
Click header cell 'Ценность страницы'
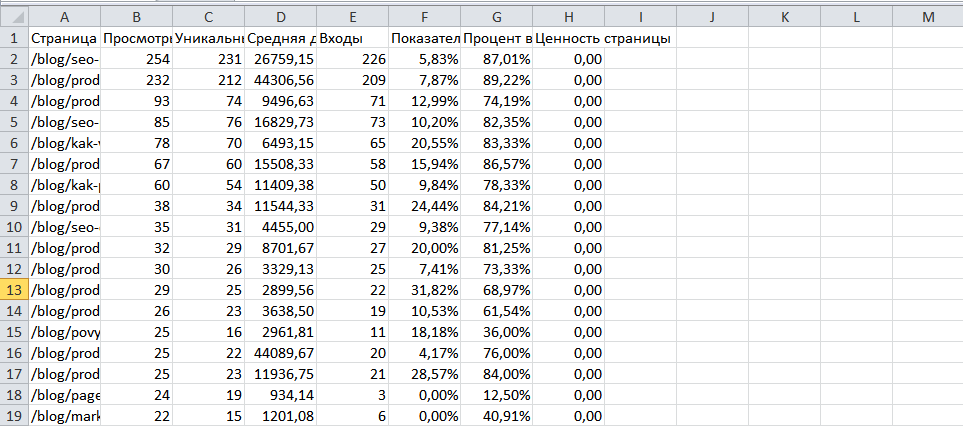point(569,38)
